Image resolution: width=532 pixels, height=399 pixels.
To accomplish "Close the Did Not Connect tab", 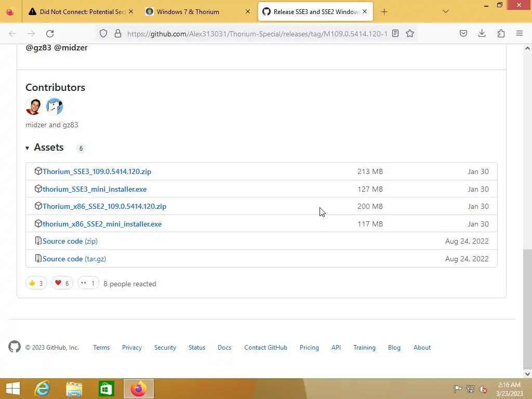I will 131,11.
